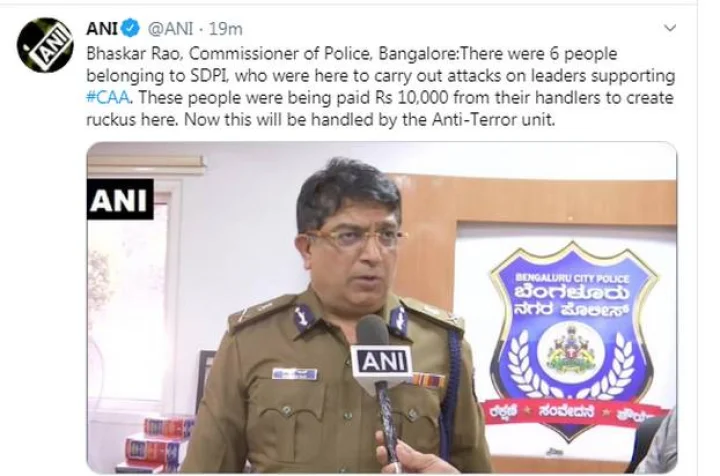
Task: Click the Kannada text on the police shield
Action: [571, 301]
